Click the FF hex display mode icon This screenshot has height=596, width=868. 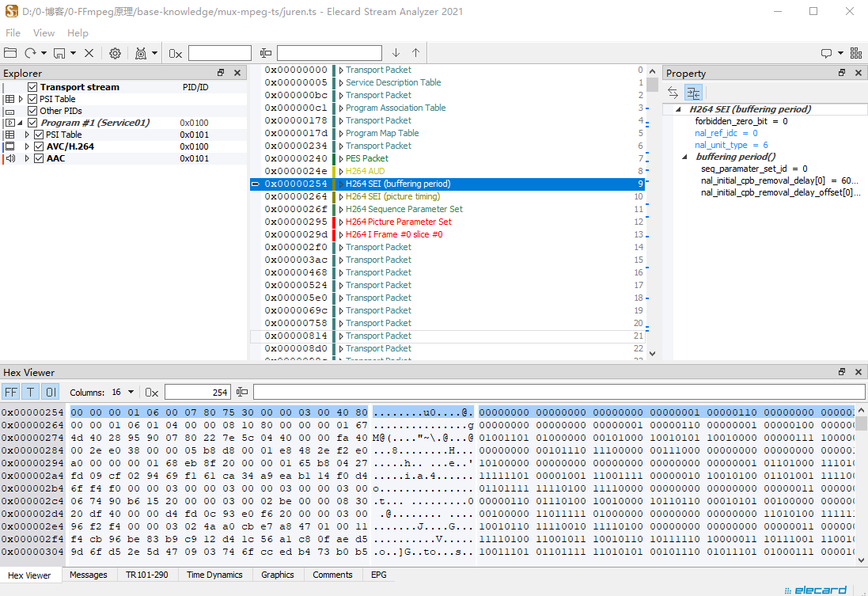click(x=11, y=391)
